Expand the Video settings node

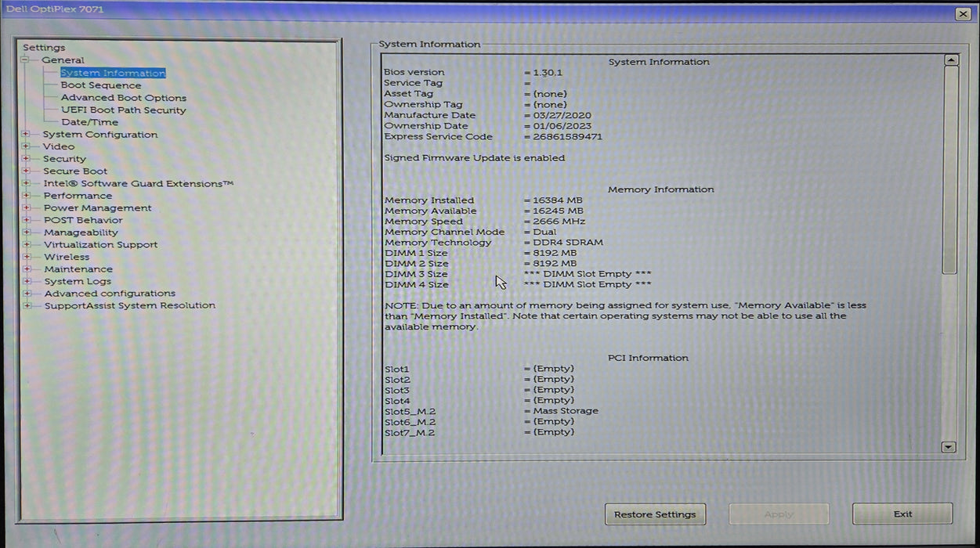[26, 146]
